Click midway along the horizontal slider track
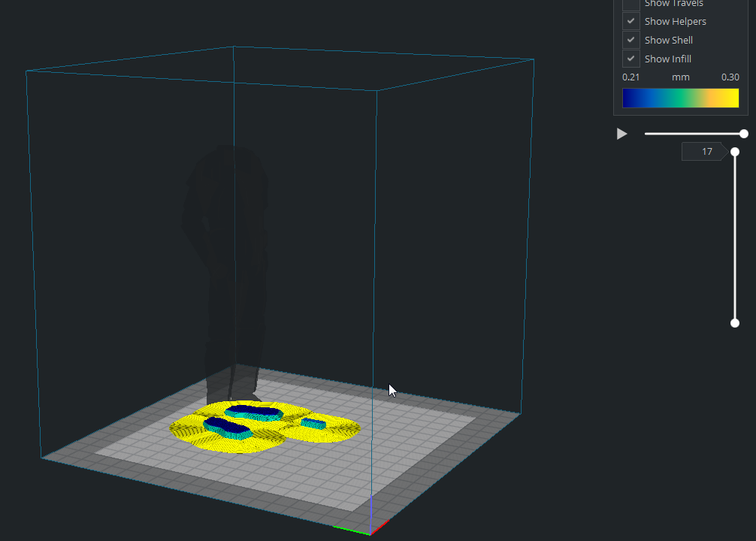The height and width of the screenshot is (541, 756). pyautogui.click(x=691, y=133)
